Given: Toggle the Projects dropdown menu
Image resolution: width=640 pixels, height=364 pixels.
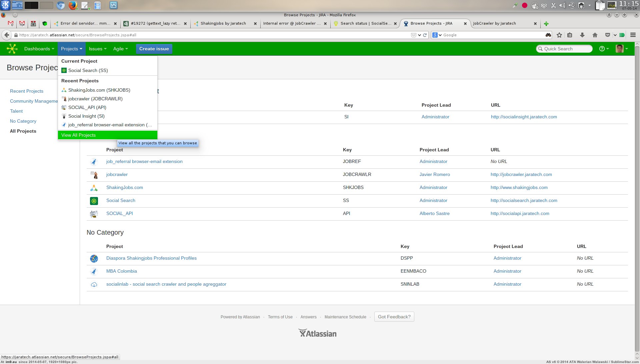Looking at the screenshot, I should point(71,49).
